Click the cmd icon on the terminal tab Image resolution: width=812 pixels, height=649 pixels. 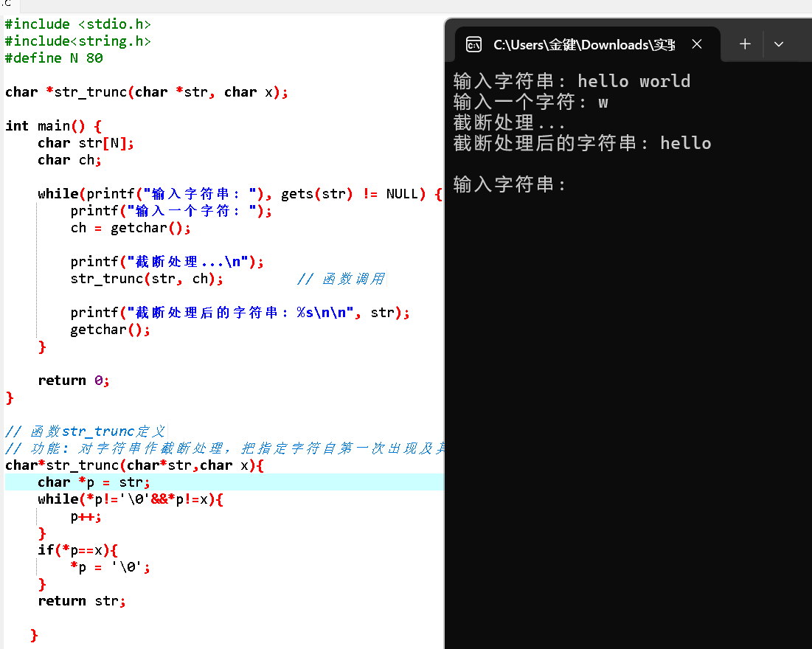[473, 44]
